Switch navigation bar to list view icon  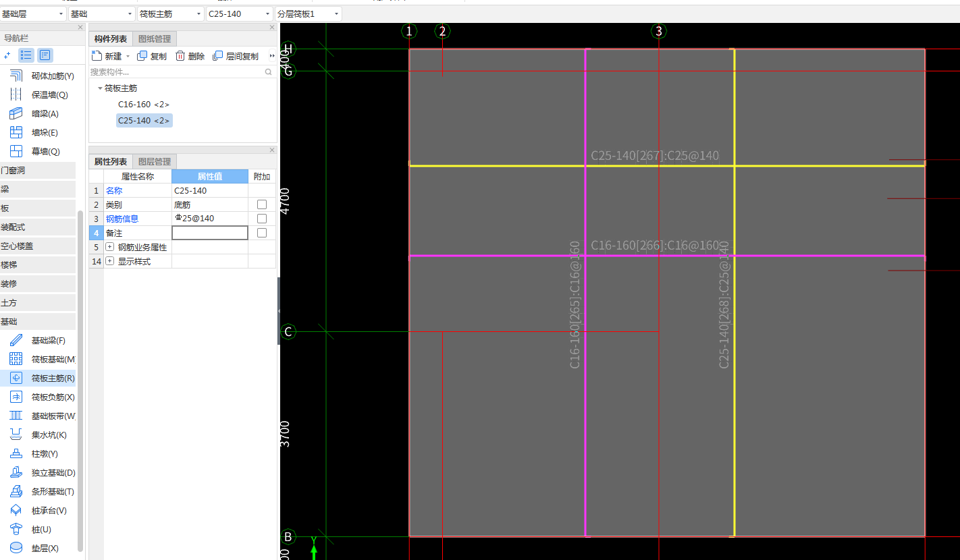coord(26,55)
